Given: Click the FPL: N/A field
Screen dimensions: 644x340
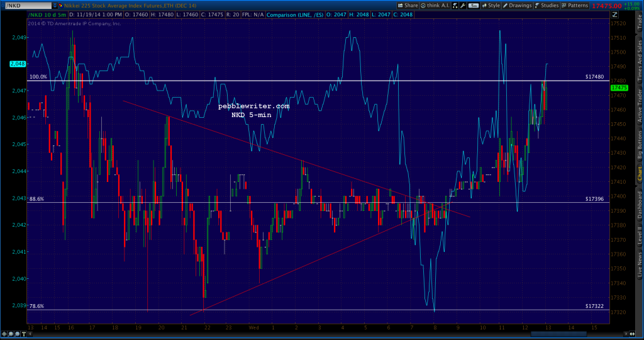Looking at the screenshot, I should pyautogui.click(x=253, y=15).
